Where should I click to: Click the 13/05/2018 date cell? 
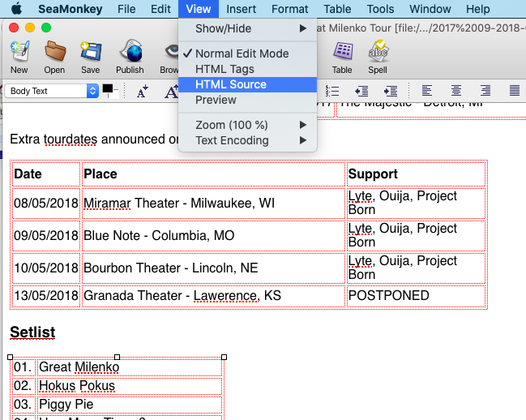pyautogui.click(x=46, y=296)
